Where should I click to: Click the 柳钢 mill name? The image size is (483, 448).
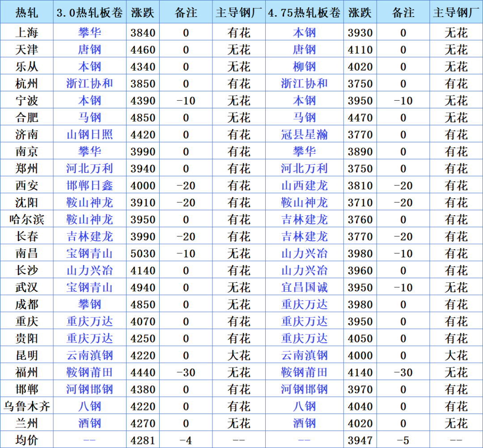(x=305, y=67)
